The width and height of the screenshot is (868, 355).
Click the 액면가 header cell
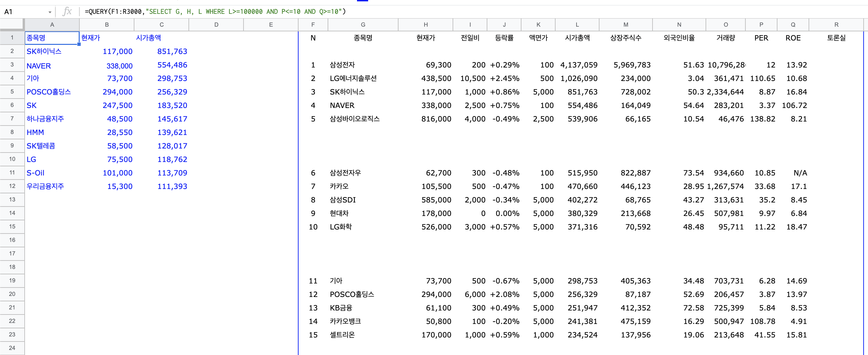click(x=538, y=38)
